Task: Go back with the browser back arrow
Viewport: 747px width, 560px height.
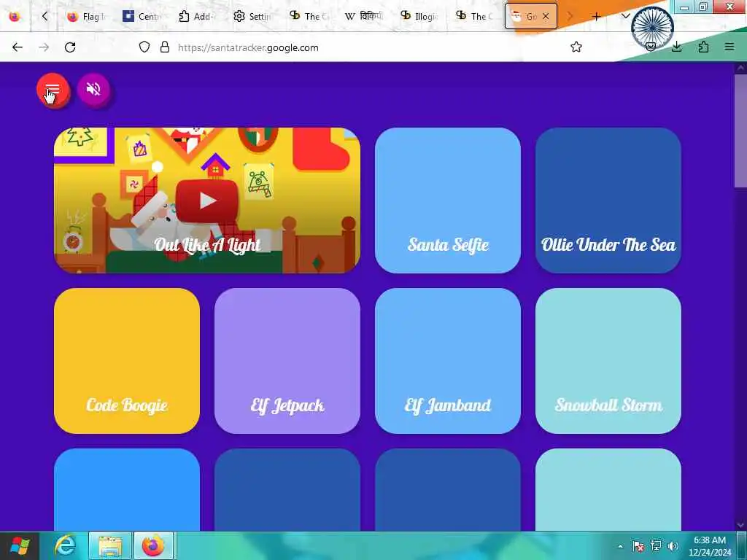Action: (x=18, y=47)
